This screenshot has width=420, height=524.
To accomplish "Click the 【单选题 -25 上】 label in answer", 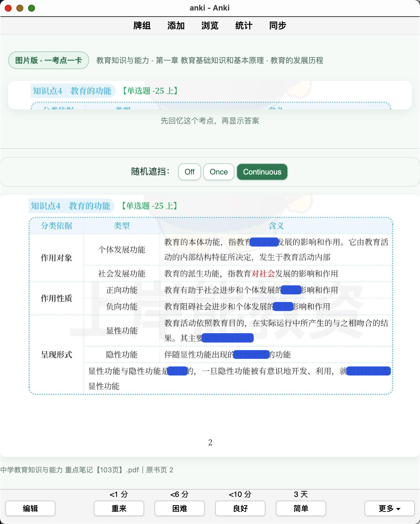I will tap(149, 206).
